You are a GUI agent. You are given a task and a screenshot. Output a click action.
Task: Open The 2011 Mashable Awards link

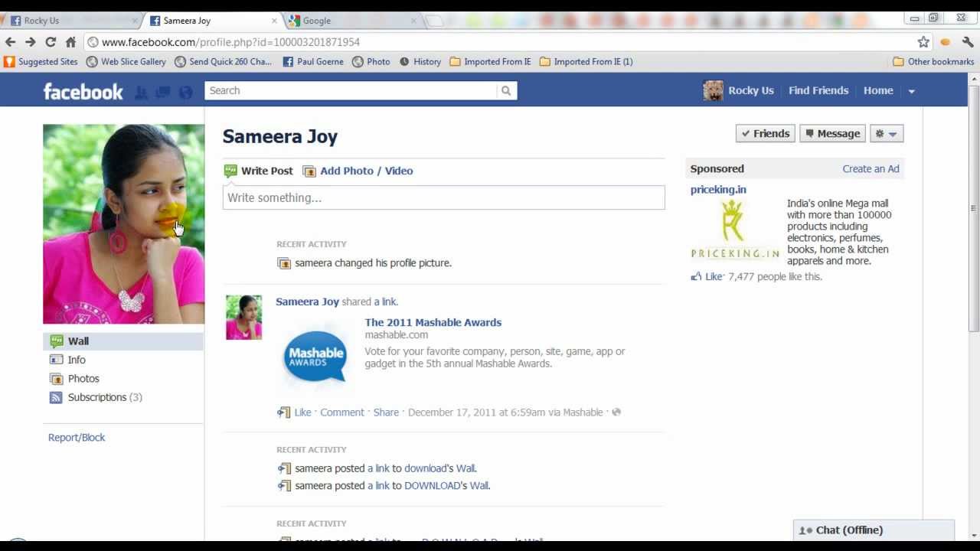tap(433, 322)
